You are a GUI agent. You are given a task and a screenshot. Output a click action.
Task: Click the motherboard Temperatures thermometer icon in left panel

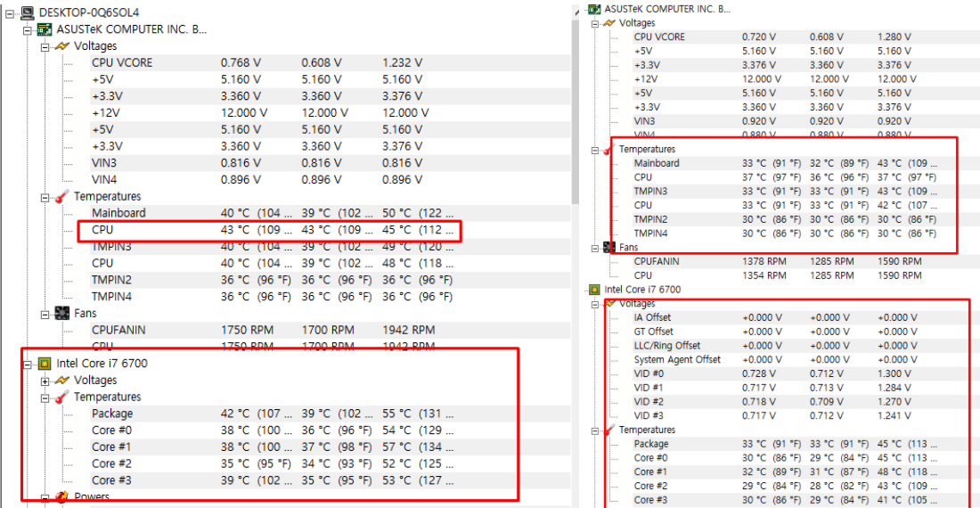(x=61, y=196)
